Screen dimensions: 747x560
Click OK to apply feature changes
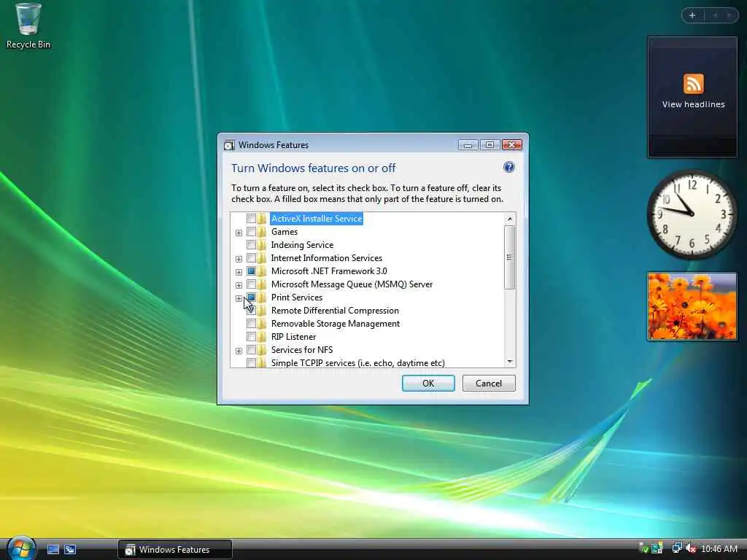pos(427,384)
